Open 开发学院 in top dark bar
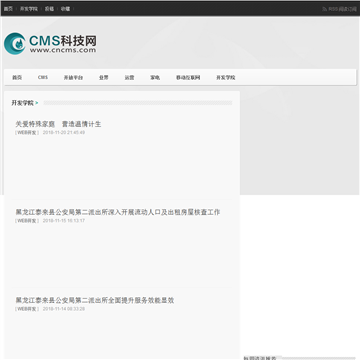360x360 pixels. pyautogui.click(x=29, y=9)
